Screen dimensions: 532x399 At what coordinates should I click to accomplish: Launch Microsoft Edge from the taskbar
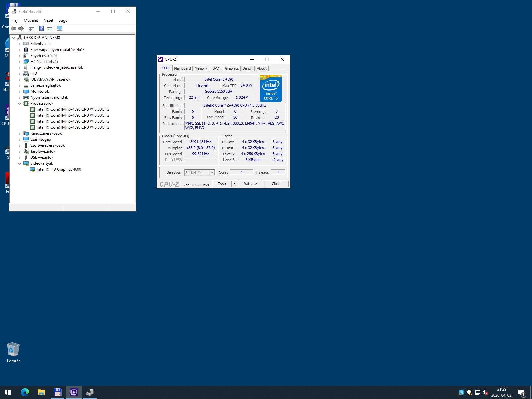point(25,392)
